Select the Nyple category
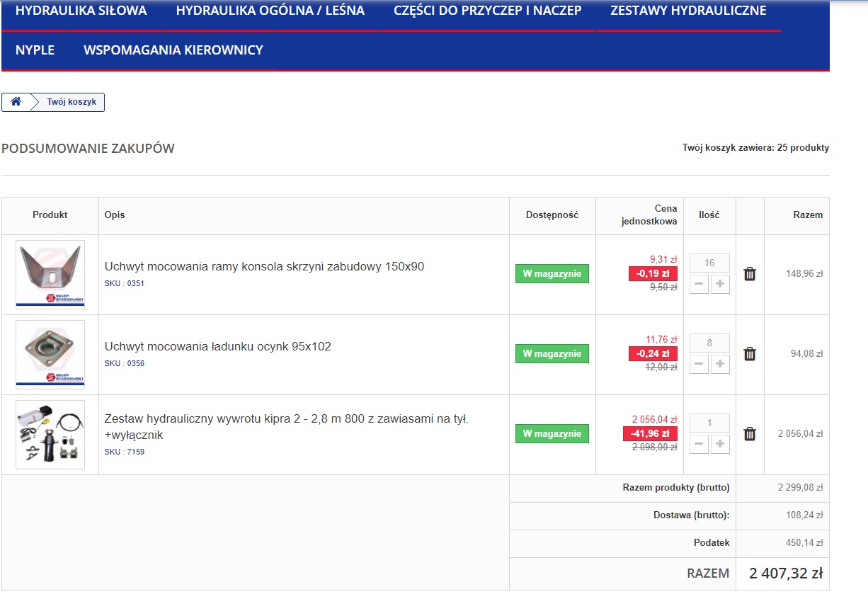This screenshot has height=611, width=868. [x=35, y=50]
